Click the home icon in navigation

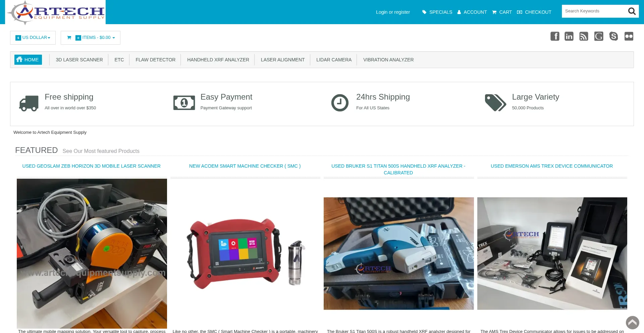tap(19, 59)
